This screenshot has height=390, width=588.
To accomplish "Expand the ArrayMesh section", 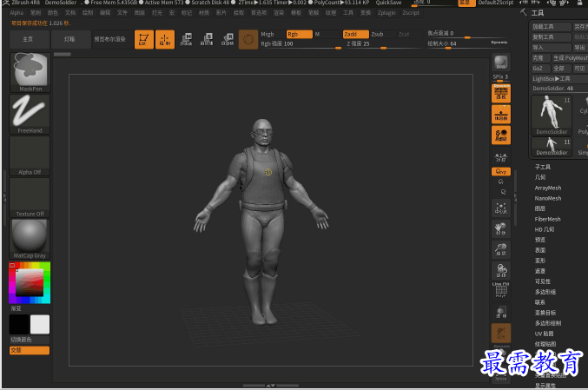I will [548, 188].
